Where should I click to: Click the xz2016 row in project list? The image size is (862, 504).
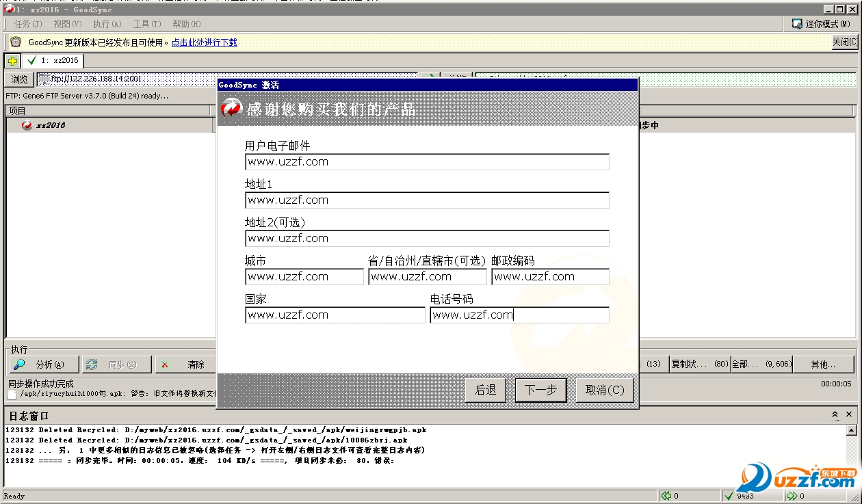pos(109,125)
